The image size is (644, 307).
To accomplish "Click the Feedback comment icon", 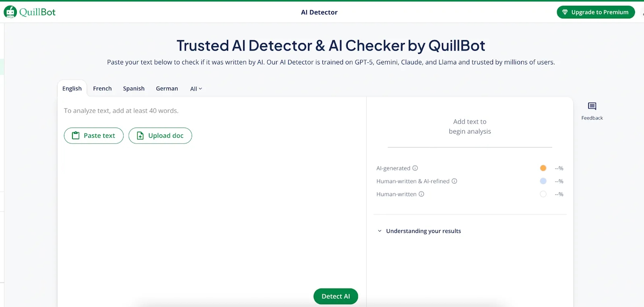I will 592,106.
